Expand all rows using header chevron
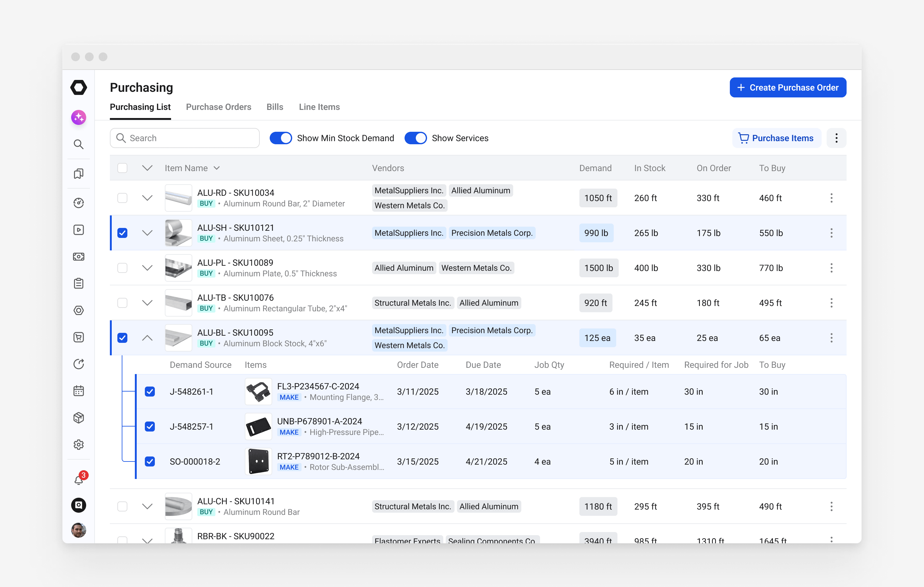This screenshot has height=587, width=924. [x=147, y=168]
